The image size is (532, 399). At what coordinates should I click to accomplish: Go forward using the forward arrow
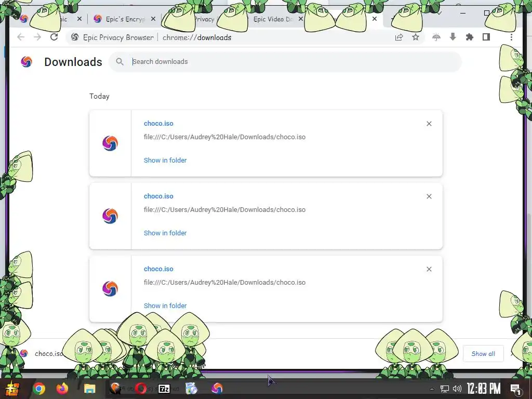37,37
